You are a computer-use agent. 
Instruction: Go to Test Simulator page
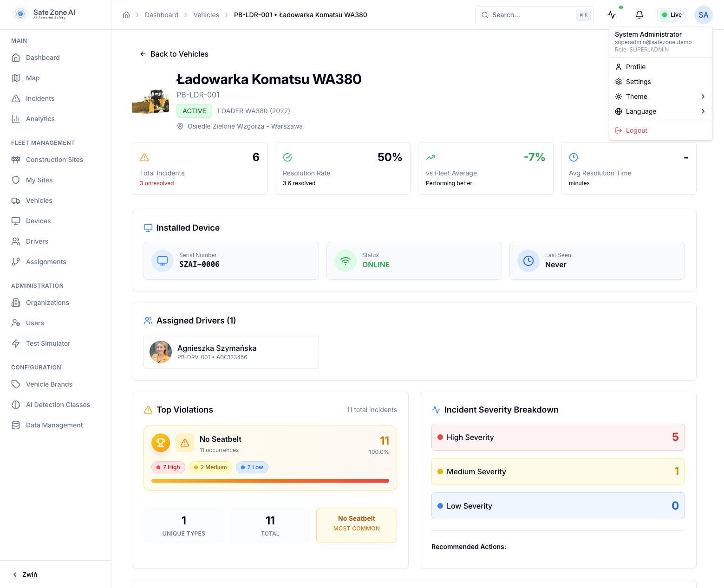pyautogui.click(x=48, y=343)
